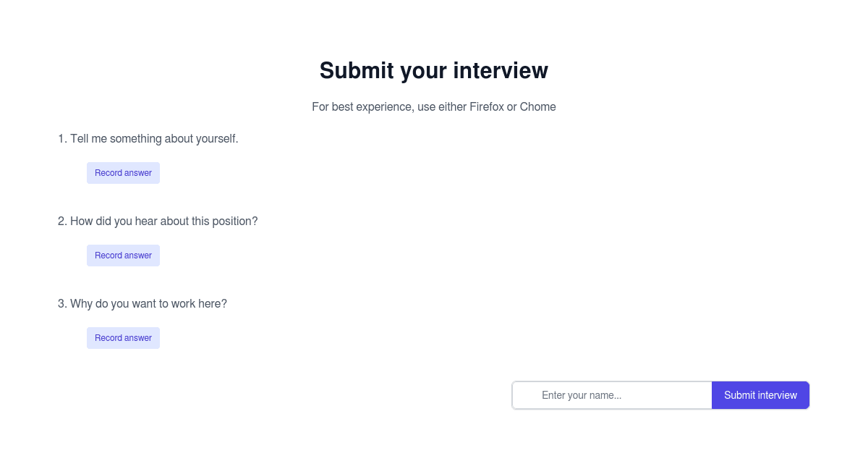This screenshot has height=456, width=868.
Task: Click question 1 text about yourself
Action: pos(148,138)
